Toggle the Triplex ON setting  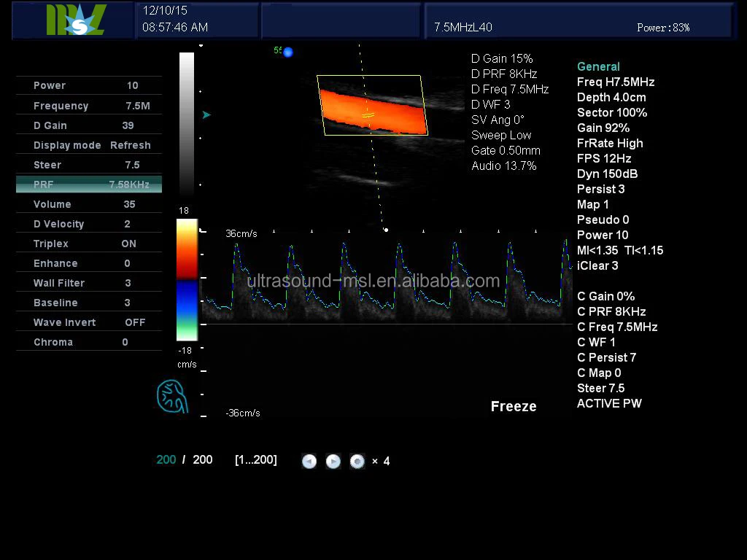pyautogui.click(x=88, y=244)
